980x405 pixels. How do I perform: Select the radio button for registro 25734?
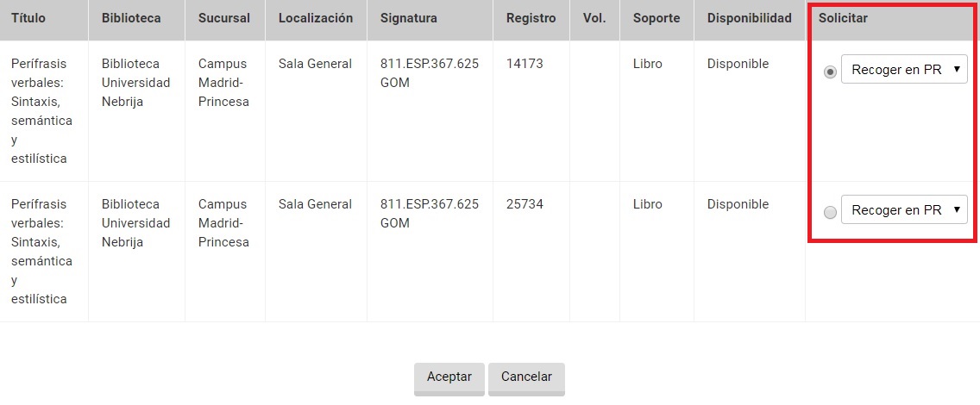(830, 213)
